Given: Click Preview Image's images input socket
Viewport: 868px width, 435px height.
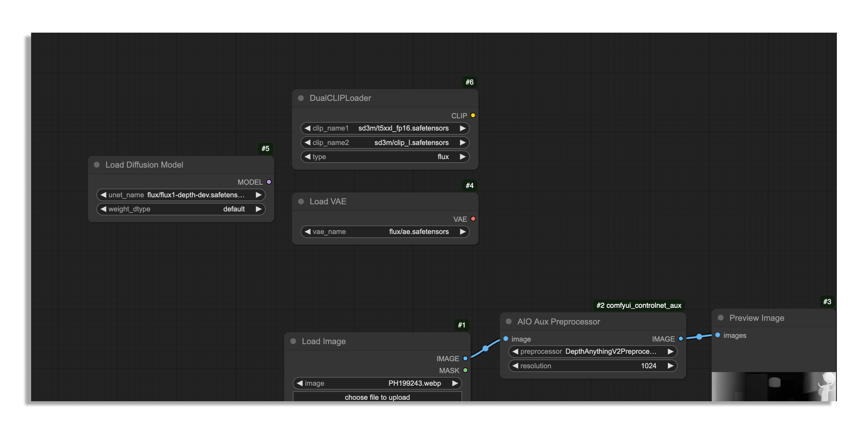Looking at the screenshot, I should pyautogui.click(x=718, y=335).
